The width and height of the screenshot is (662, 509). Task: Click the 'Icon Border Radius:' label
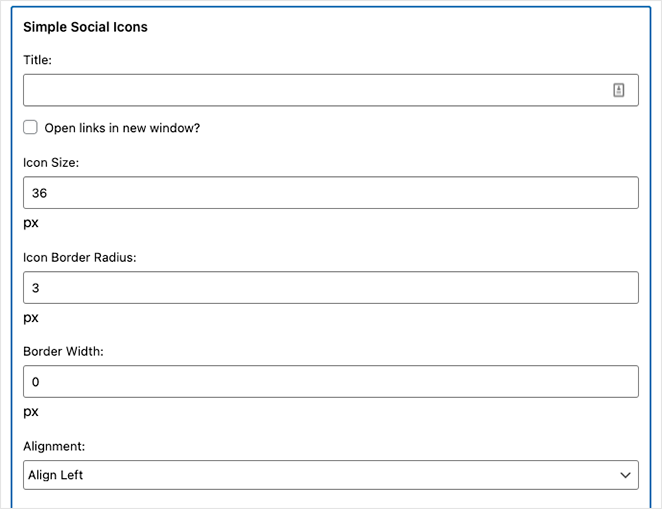80,257
